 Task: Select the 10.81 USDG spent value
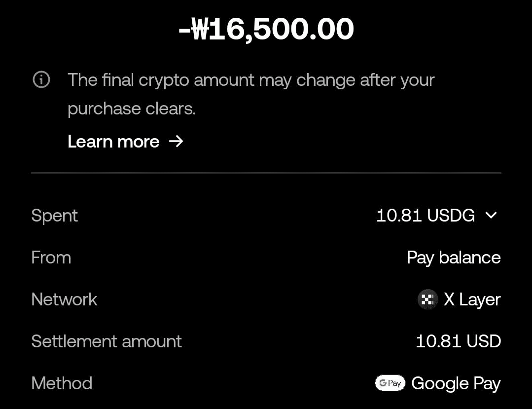(x=426, y=215)
